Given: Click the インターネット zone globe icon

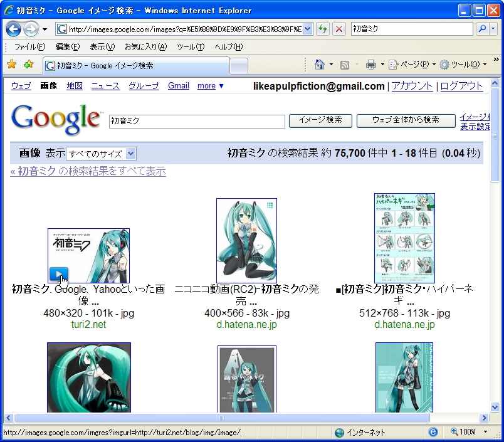Looking at the screenshot, I should click(x=339, y=433).
